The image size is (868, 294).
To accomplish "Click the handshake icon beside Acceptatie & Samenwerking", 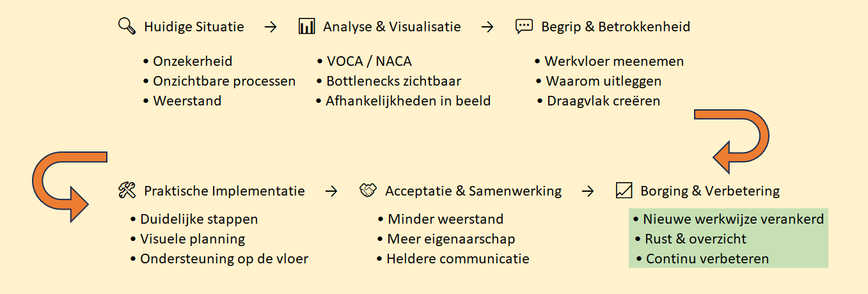I will [x=368, y=190].
